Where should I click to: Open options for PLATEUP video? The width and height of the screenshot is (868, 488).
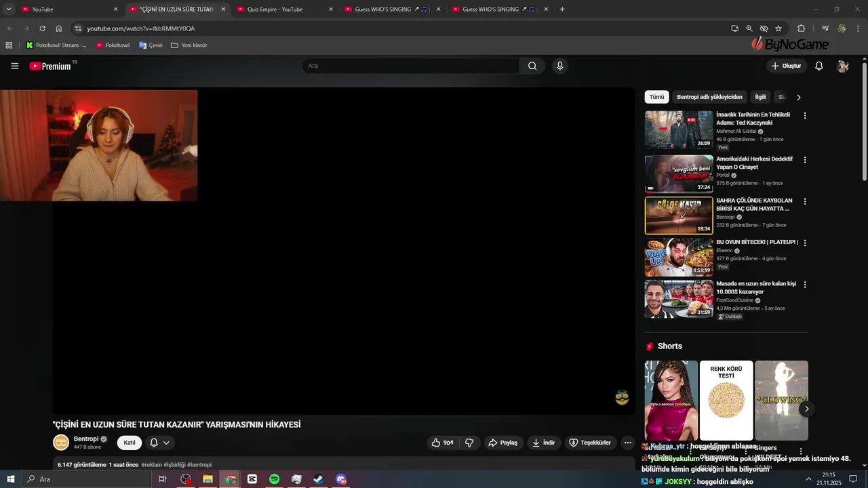pos(805,243)
